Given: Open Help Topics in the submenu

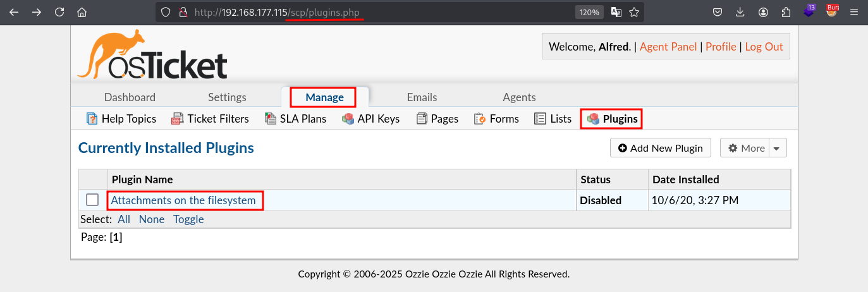Looking at the screenshot, I should [121, 118].
